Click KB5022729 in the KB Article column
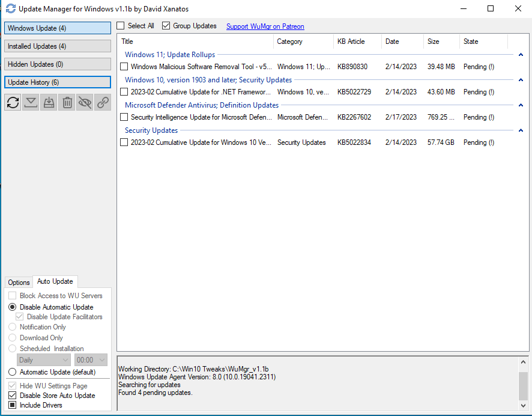The image size is (532, 416). 354,92
